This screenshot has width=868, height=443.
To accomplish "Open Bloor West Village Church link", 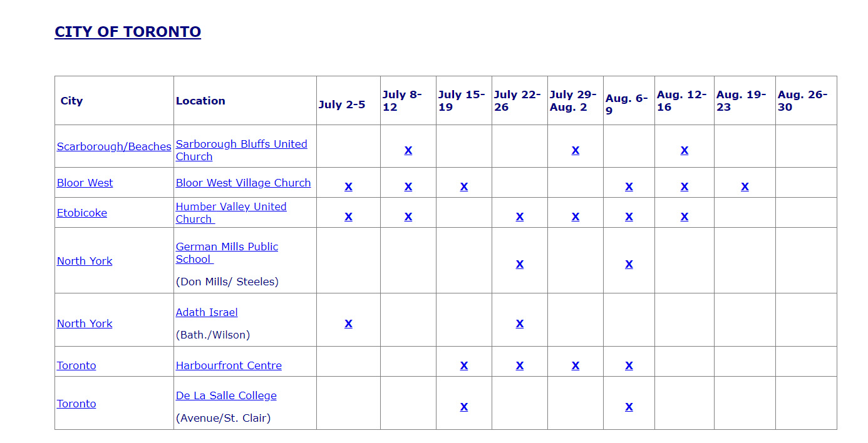I will (243, 183).
